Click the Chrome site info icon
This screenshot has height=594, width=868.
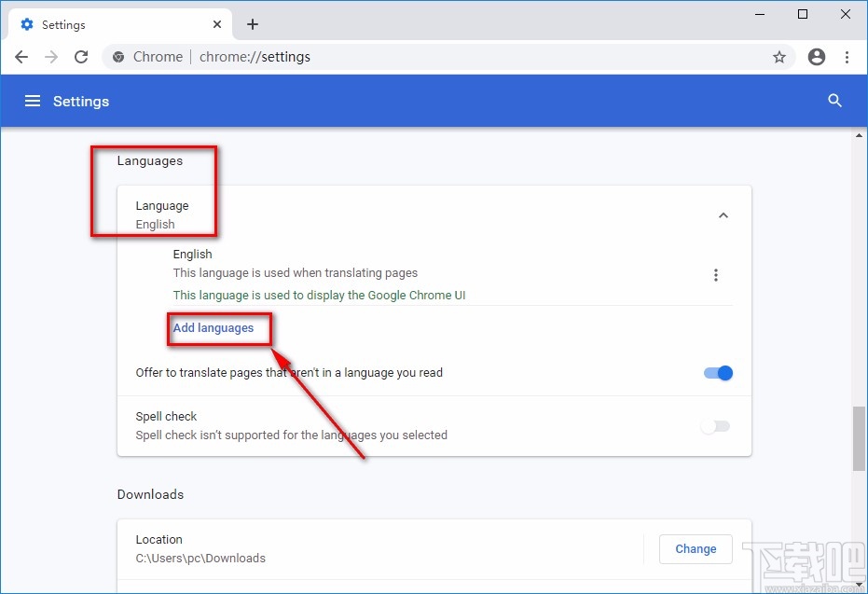click(x=118, y=57)
